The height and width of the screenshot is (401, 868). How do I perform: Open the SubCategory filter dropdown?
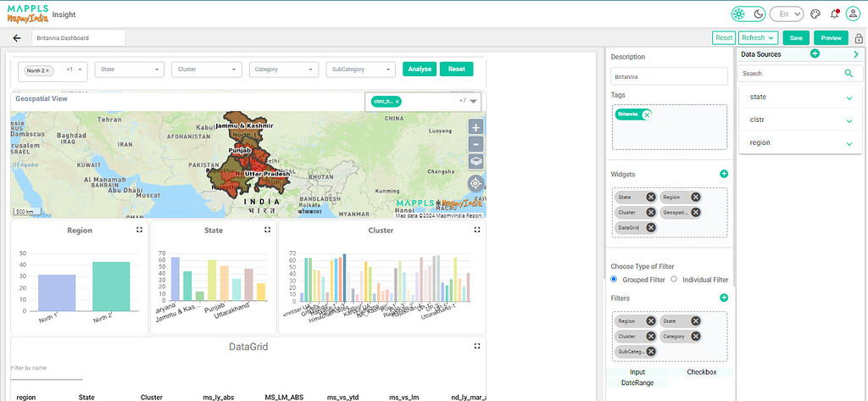click(x=361, y=70)
